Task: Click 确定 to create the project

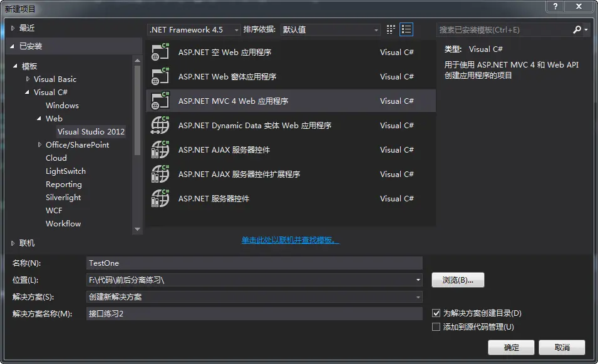Action: [x=511, y=347]
